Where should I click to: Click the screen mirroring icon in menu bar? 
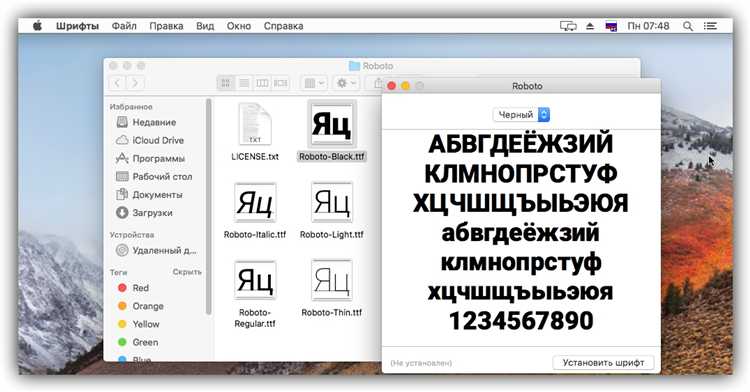click(568, 26)
